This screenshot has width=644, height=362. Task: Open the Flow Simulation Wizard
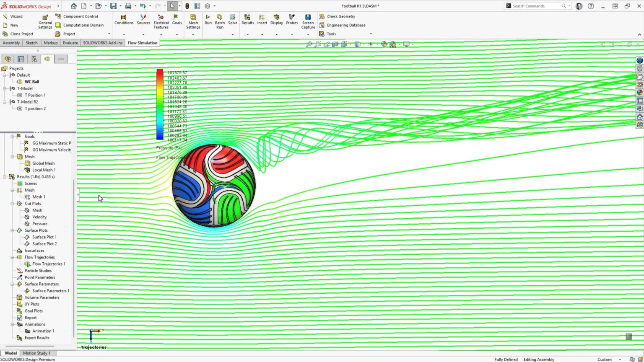pyautogui.click(x=13, y=16)
